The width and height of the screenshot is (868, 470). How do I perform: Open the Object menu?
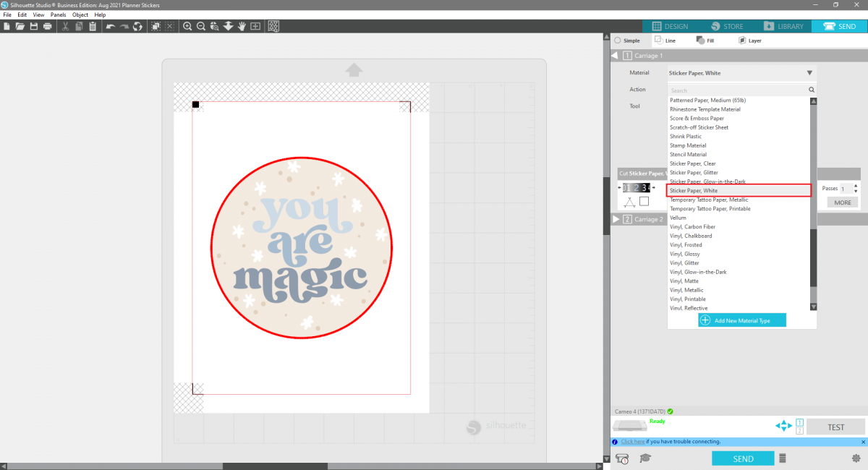[x=80, y=14]
